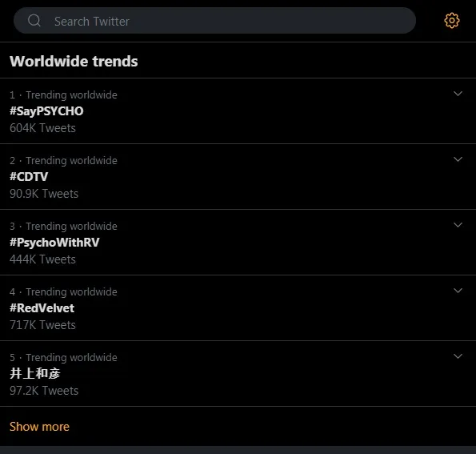View the #RedVelvet trend
The width and height of the screenshot is (476, 454).
42,308
